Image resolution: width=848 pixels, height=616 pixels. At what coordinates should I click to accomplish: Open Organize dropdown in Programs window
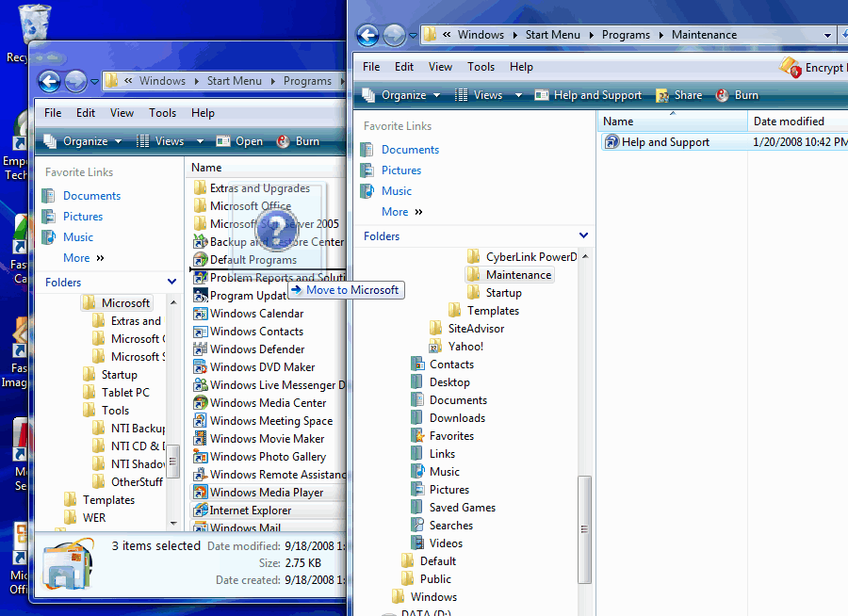click(x=82, y=141)
